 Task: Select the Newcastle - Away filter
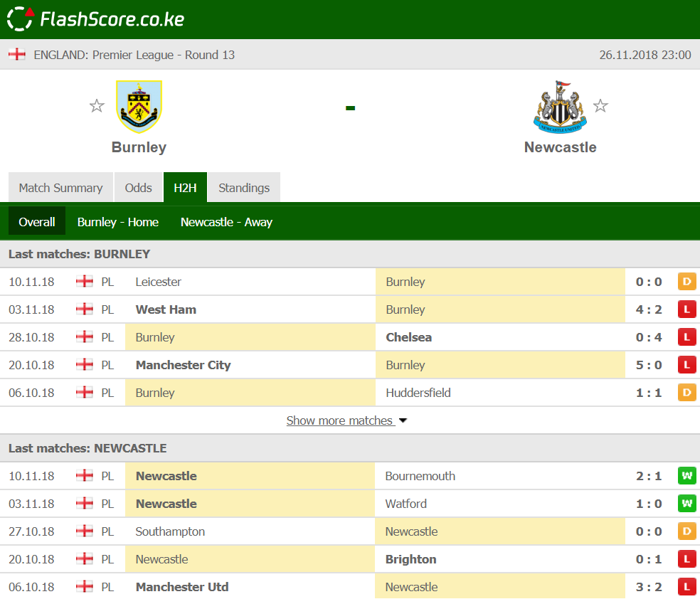(226, 222)
